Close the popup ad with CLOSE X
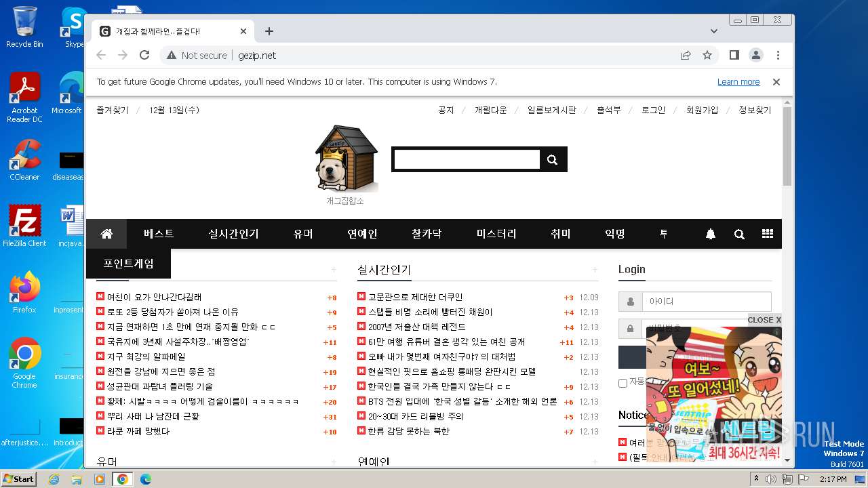The image size is (868, 488). [x=764, y=319]
